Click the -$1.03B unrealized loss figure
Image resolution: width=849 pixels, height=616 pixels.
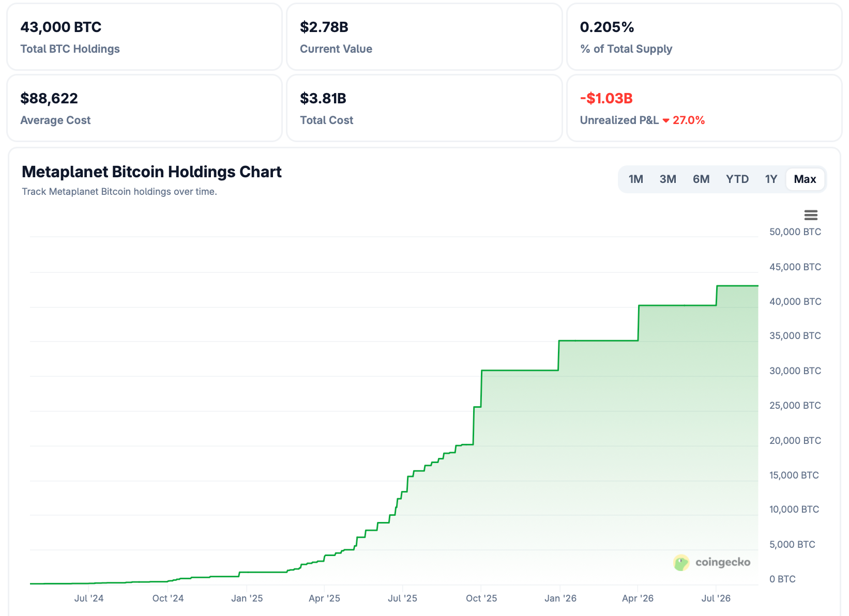point(607,98)
